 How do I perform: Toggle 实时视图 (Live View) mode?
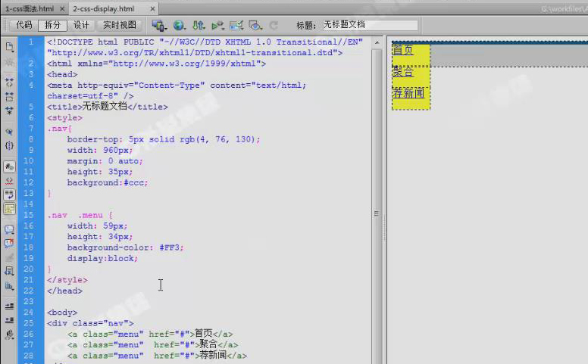pos(119,25)
